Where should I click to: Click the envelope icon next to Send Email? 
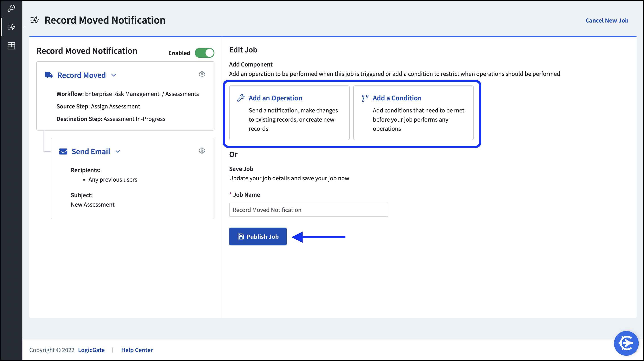click(63, 151)
